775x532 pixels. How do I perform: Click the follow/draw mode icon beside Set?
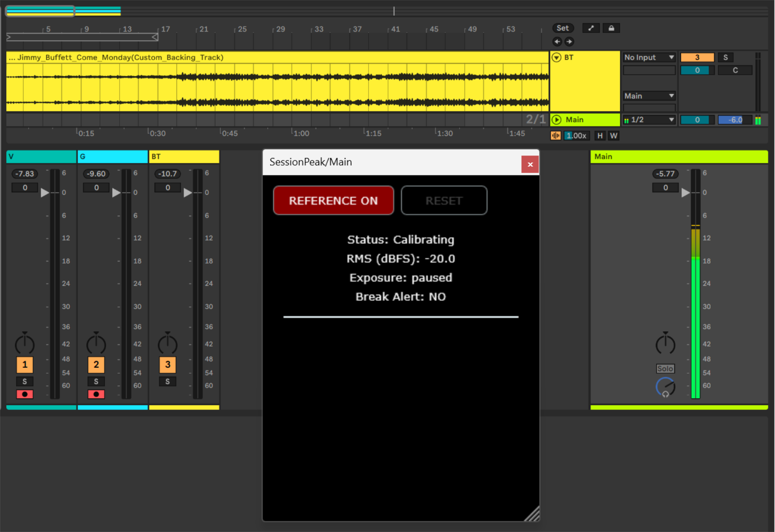590,28
